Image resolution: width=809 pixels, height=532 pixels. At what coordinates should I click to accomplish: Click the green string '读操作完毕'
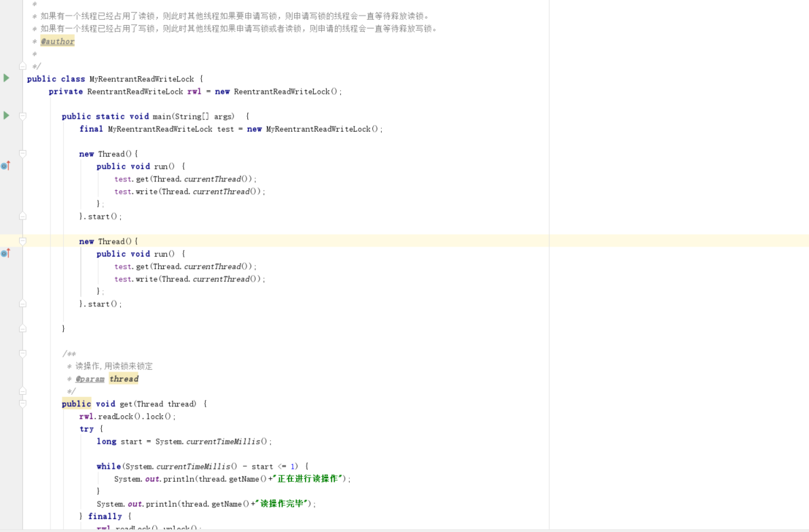282,503
